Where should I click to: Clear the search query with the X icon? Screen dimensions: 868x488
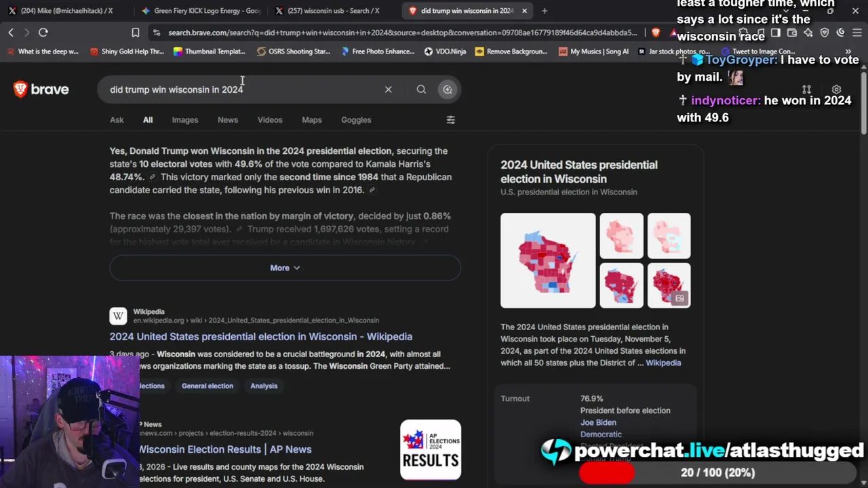389,89
